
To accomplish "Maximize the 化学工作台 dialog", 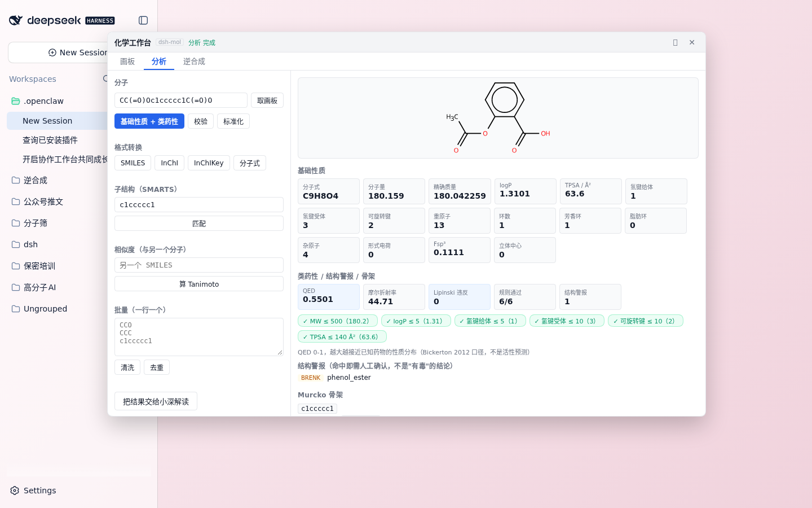I will pyautogui.click(x=675, y=42).
